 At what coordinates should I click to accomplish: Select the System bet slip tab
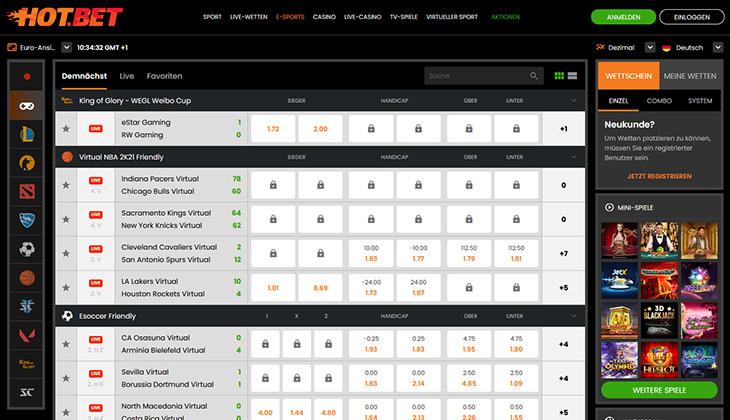tap(700, 101)
